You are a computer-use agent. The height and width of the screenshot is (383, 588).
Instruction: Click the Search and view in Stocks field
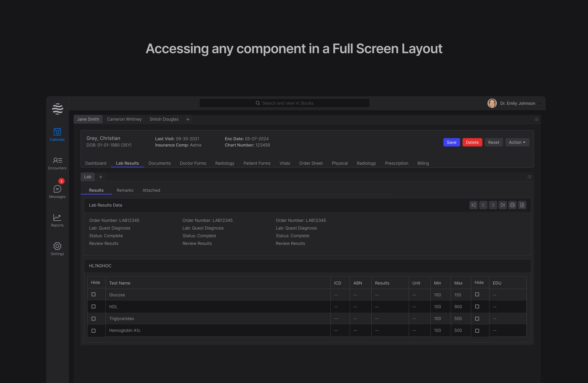(x=284, y=103)
